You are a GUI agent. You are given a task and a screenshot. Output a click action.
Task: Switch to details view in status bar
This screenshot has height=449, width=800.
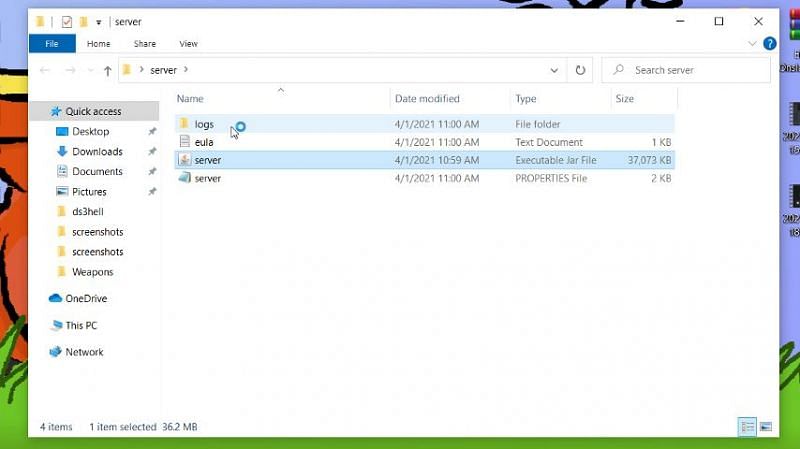click(x=747, y=427)
